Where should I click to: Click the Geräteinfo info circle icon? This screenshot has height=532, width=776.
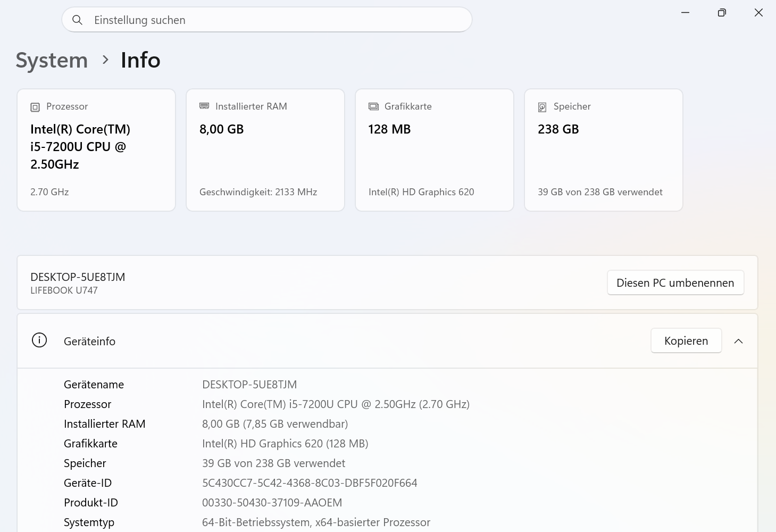[x=39, y=340]
